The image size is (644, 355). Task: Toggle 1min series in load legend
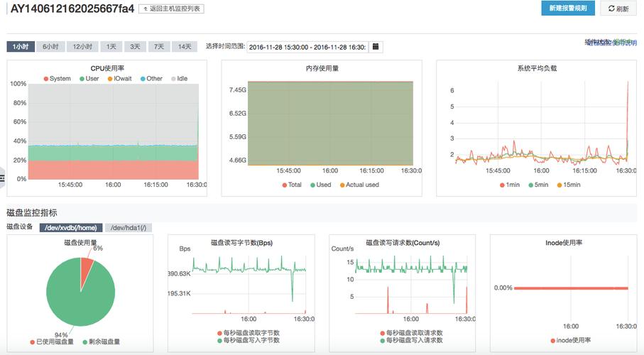click(x=510, y=185)
